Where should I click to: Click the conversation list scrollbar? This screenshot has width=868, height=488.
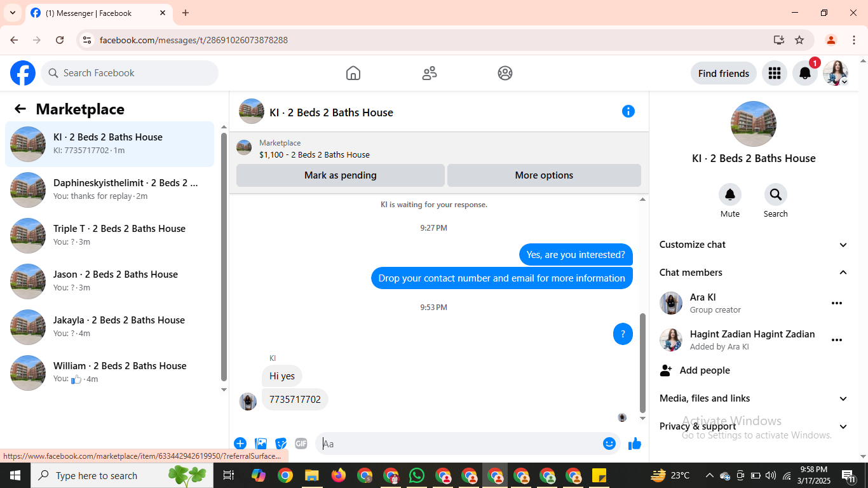pyautogui.click(x=224, y=257)
